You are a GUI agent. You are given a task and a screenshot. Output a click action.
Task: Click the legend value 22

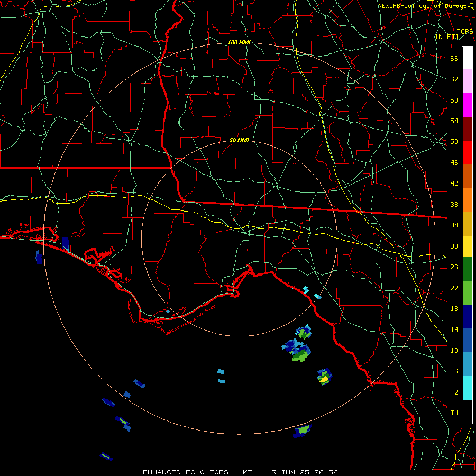454,288
